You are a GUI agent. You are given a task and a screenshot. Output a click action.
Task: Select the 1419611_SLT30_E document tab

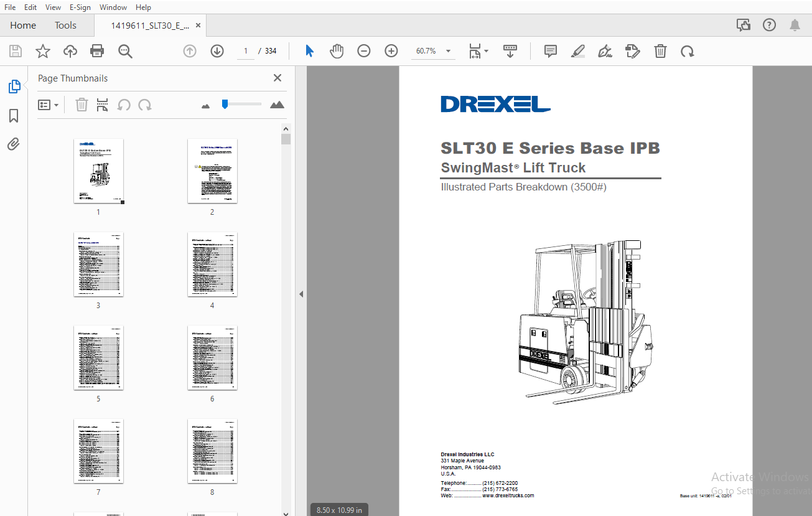pos(150,26)
